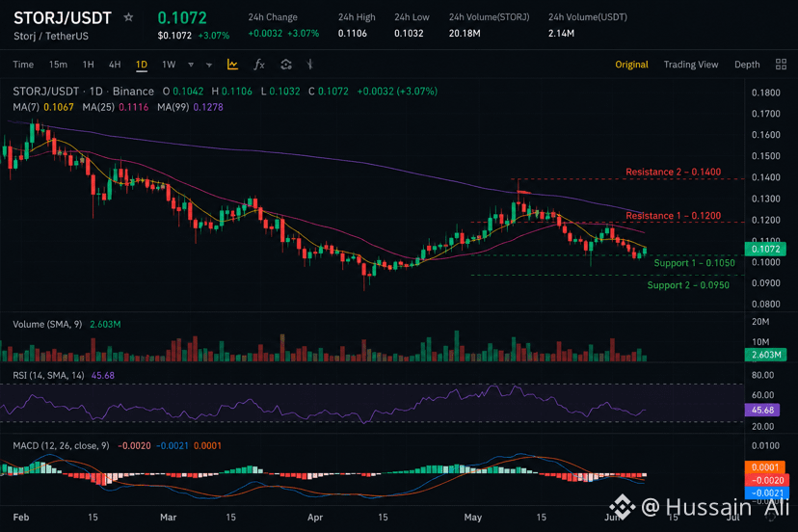The height and width of the screenshot is (532, 798).
Task: Click the Support 2 – 0.0950 label
Action: 688,285
